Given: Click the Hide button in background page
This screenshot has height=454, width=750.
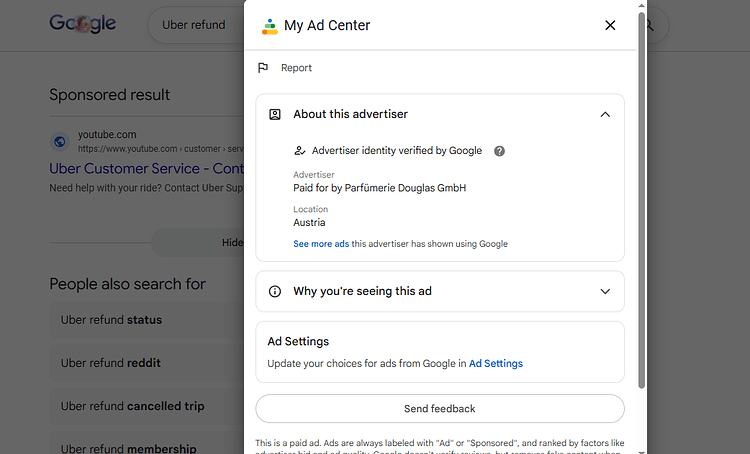Looking at the screenshot, I should tap(198, 243).
